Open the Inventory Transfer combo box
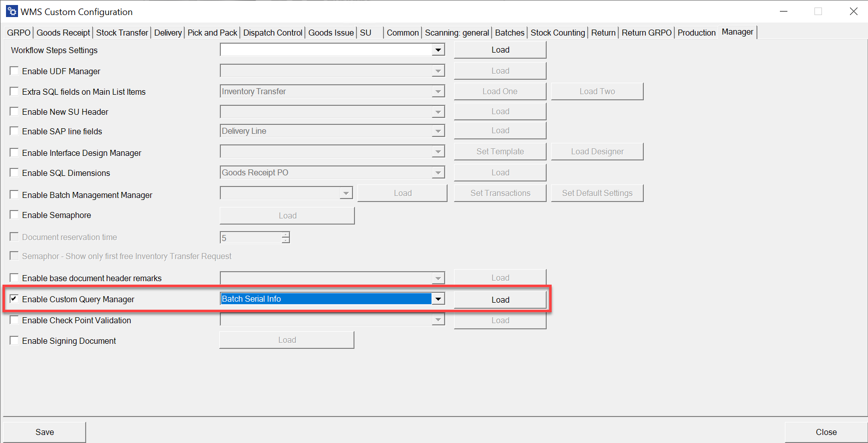The width and height of the screenshot is (868, 443). (332, 91)
